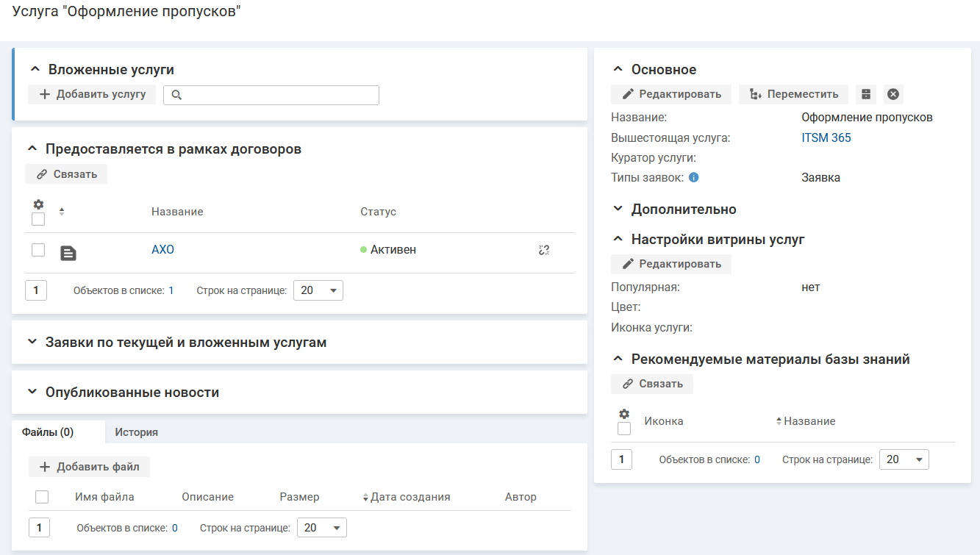This screenshot has height=555, width=980.
Task: Toggle select-all checkbox in files table
Action: point(42,497)
